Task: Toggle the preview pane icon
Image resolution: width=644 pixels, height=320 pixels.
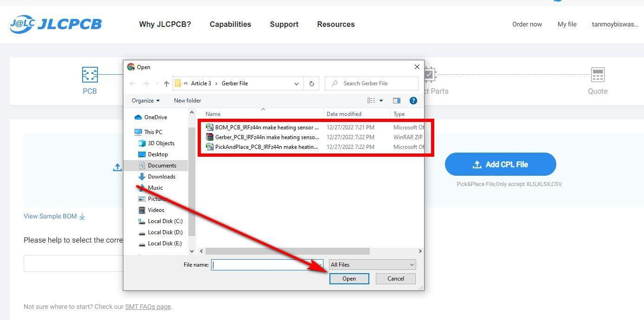Action: (x=396, y=101)
